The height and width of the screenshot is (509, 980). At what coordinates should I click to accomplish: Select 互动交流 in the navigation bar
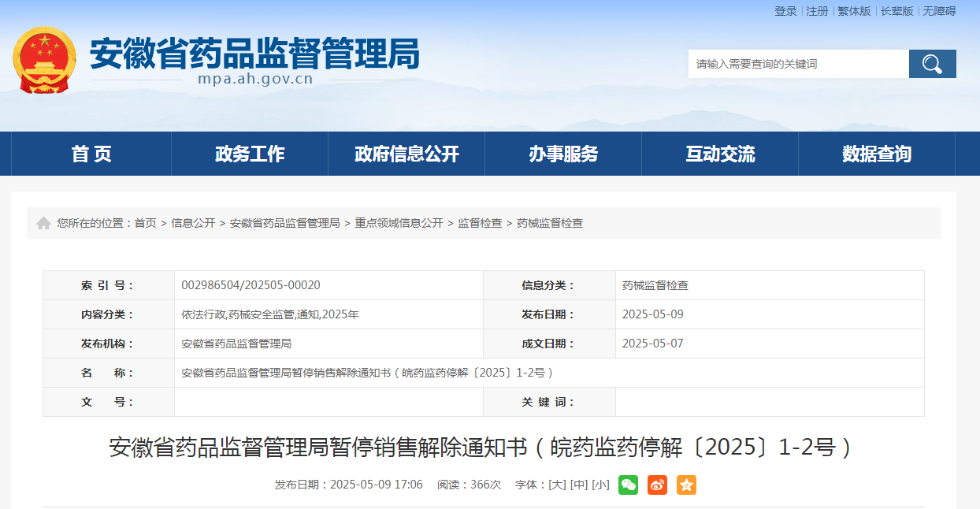click(x=720, y=154)
